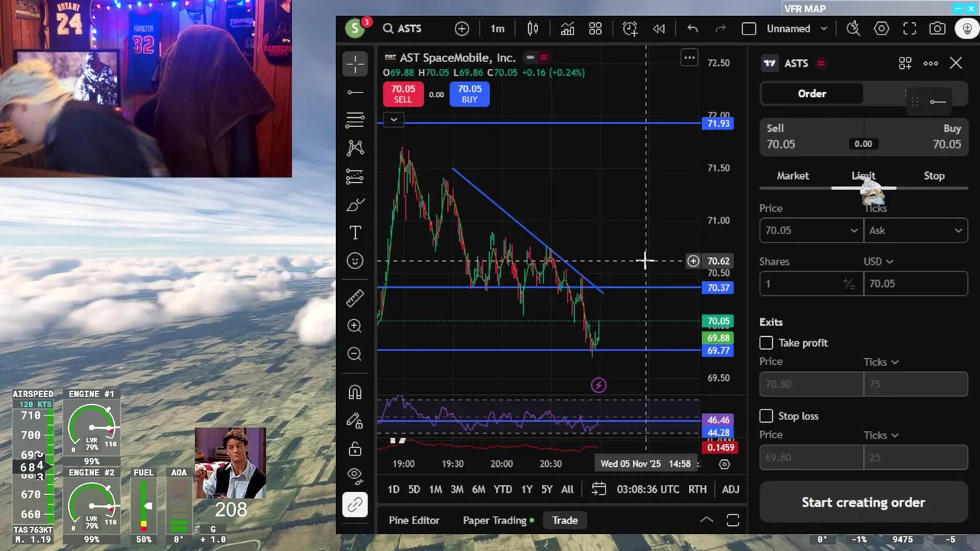Toggle the drawings link sync icon

pos(354,504)
